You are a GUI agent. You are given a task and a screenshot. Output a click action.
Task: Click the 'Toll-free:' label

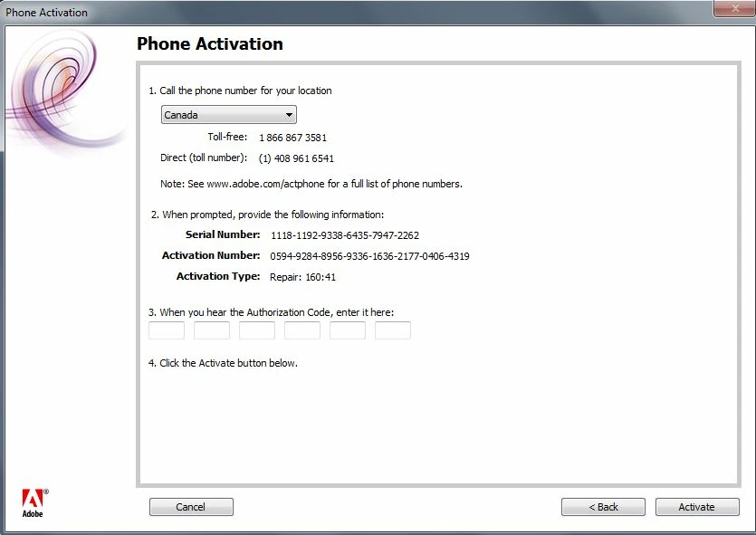pyautogui.click(x=227, y=137)
